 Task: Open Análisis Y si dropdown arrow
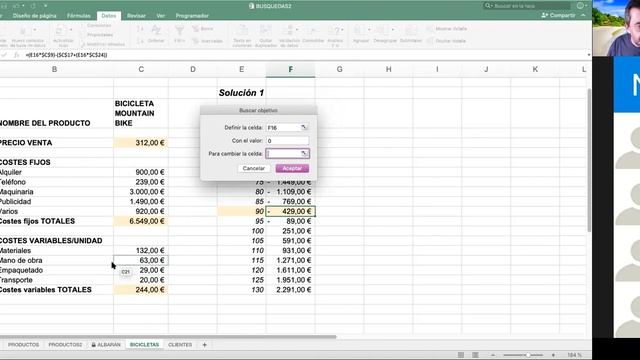342,30
